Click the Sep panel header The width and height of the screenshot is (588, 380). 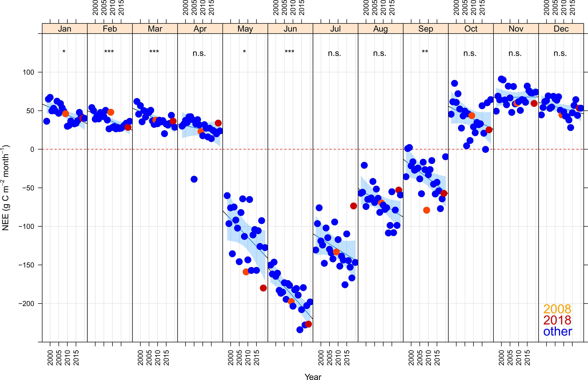(426, 29)
